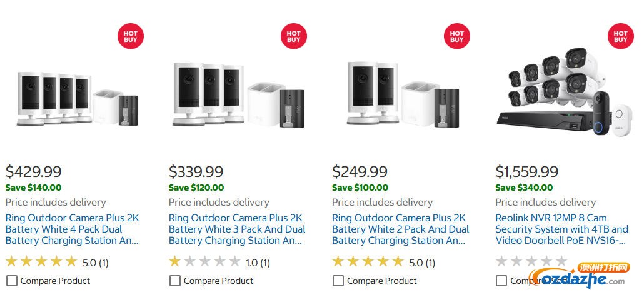644x297 pixels.
Task: Click the one-star rating under Ring 3 Pack
Action: (204, 261)
